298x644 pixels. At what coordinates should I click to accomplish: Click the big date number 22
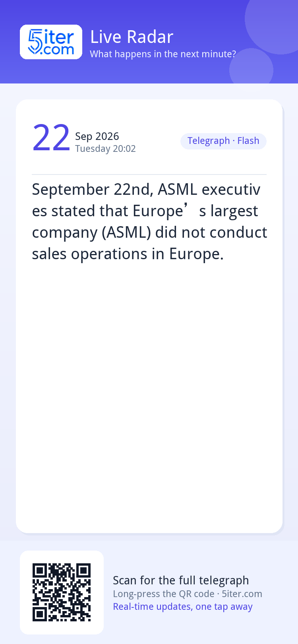tap(51, 138)
